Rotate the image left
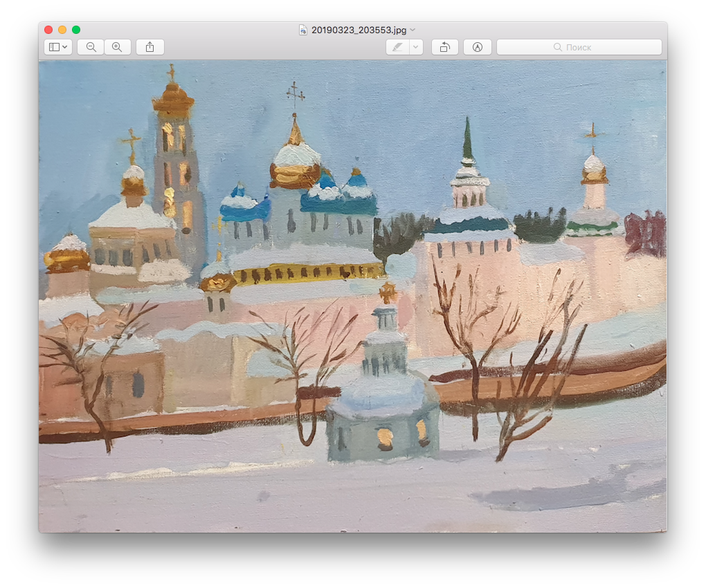The image size is (706, 588). [445, 47]
